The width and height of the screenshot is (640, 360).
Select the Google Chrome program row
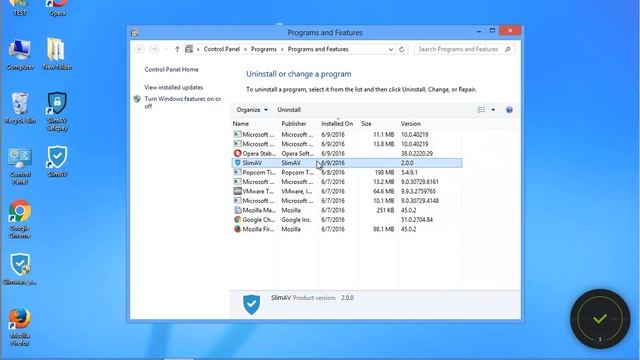[347, 220]
